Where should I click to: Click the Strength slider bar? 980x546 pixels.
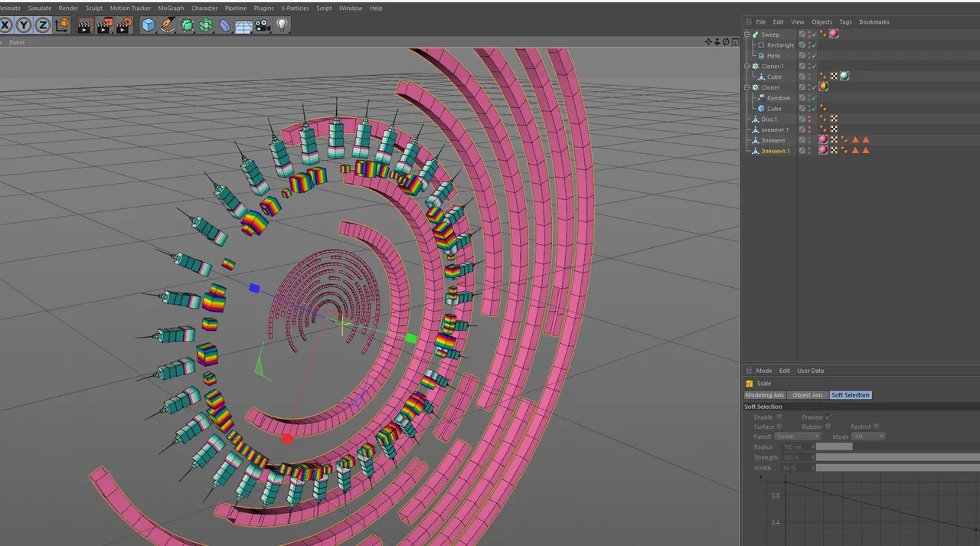tap(897, 457)
